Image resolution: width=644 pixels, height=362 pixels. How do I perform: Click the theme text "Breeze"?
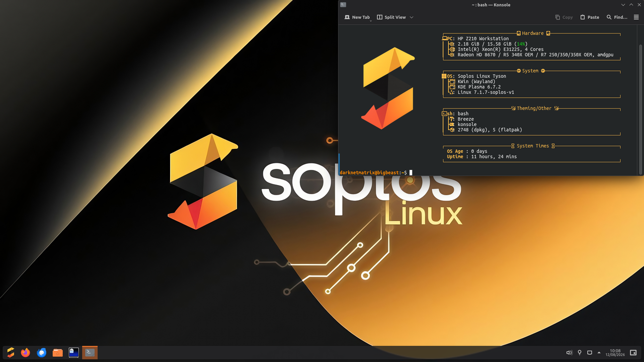click(466, 119)
